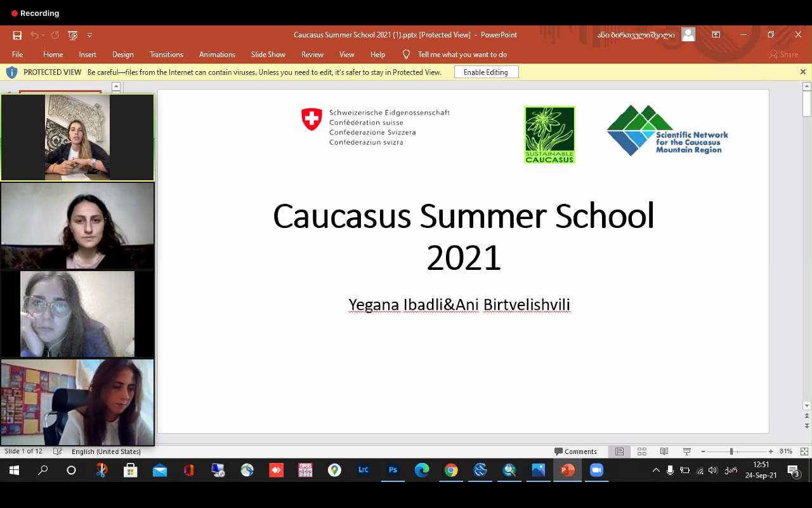The height and width of the screenshot is (508, 812).
Task: Open the File menu
Action: 17,55
